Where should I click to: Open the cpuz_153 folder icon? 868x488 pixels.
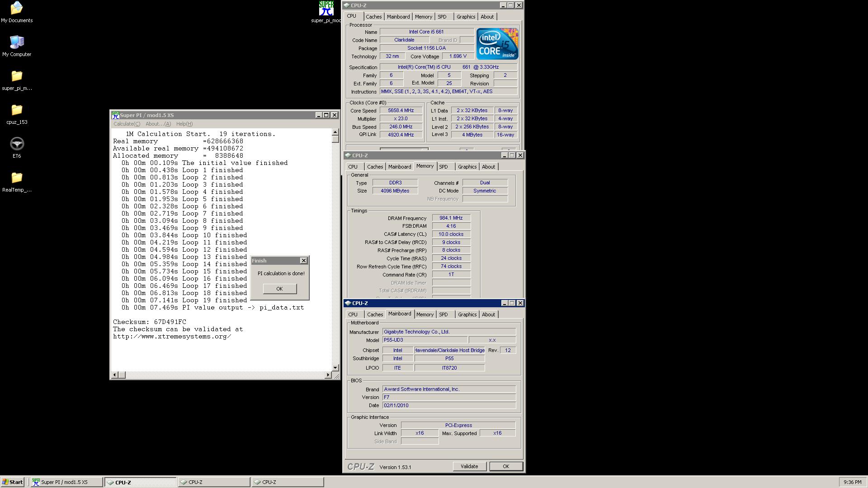click(x=17, y=111)
